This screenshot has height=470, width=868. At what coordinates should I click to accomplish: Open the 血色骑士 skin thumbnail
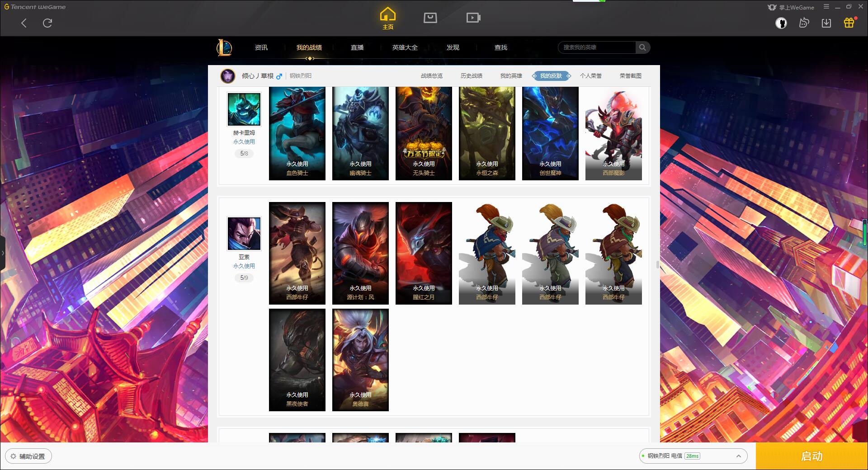click(x=297, y=133)
